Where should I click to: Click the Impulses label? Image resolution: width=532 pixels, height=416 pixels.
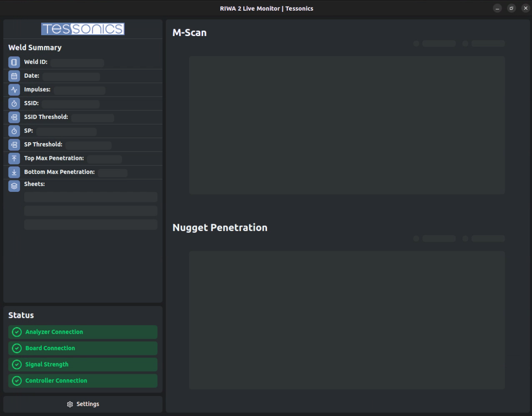pyautogui.click(x=37, y=90)
